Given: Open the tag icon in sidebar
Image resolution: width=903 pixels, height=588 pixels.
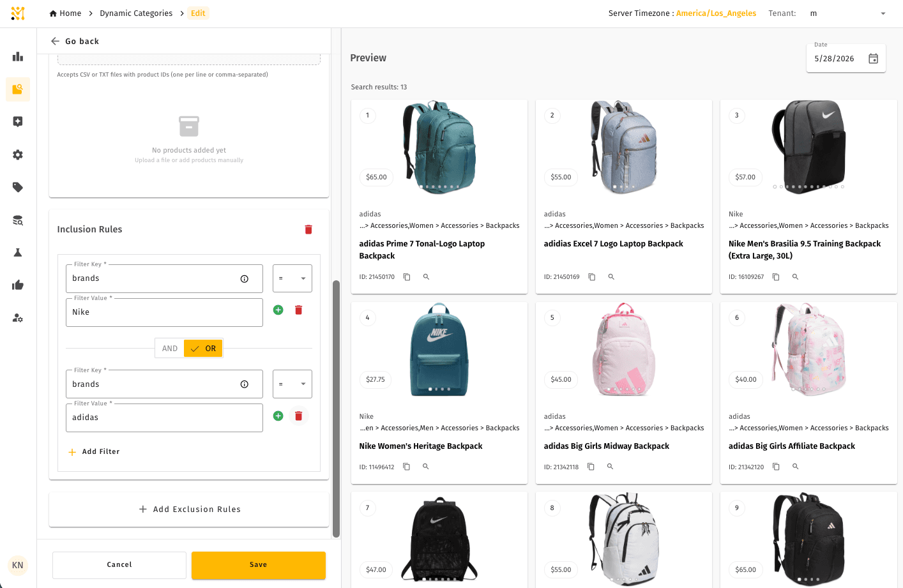Looking at the screenshot, I should [x=18, y=187].
